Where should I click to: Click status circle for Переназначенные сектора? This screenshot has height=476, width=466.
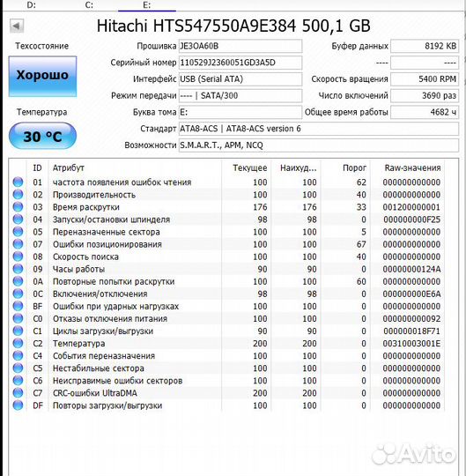pyautogui.click(x=18, y=232)
